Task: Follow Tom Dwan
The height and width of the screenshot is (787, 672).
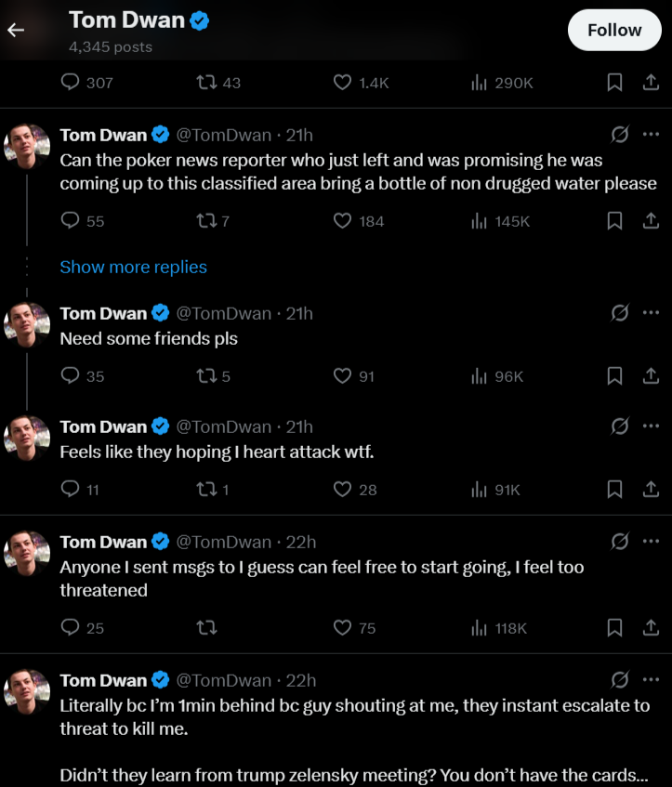Action: pyautogui.click(x=613, y=30)
